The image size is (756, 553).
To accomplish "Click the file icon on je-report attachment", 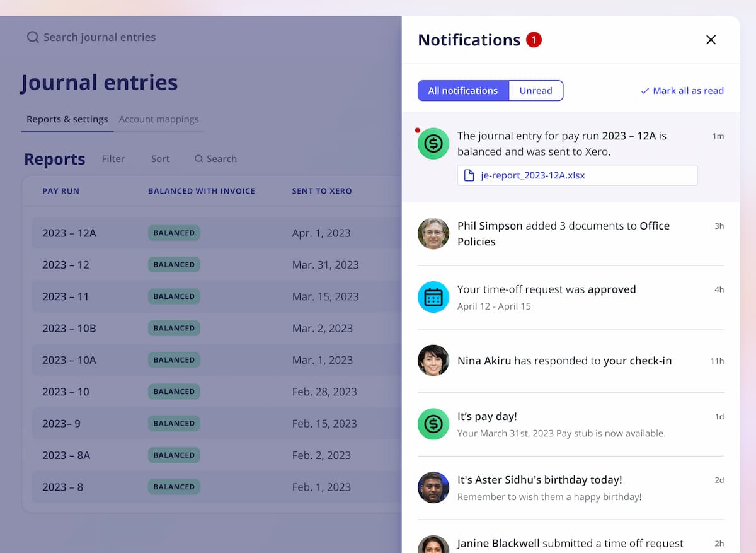I will (469, 175).
